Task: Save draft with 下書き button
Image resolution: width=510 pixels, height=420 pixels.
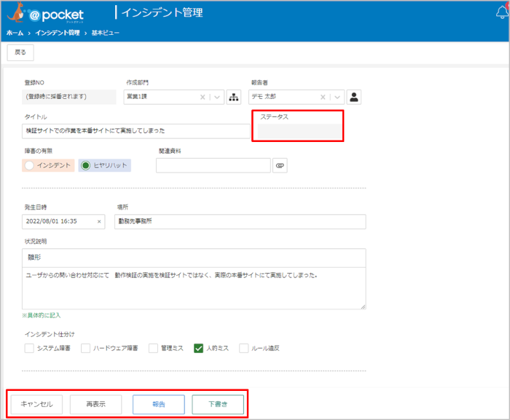Action: (218, 404)
